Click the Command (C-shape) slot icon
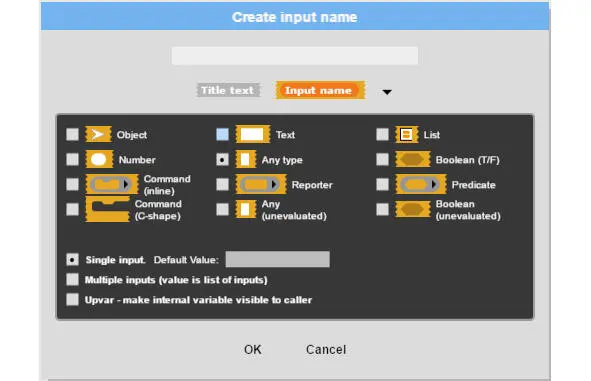The height and width of the screenshot is (381, 591). [x=107, y=209]
